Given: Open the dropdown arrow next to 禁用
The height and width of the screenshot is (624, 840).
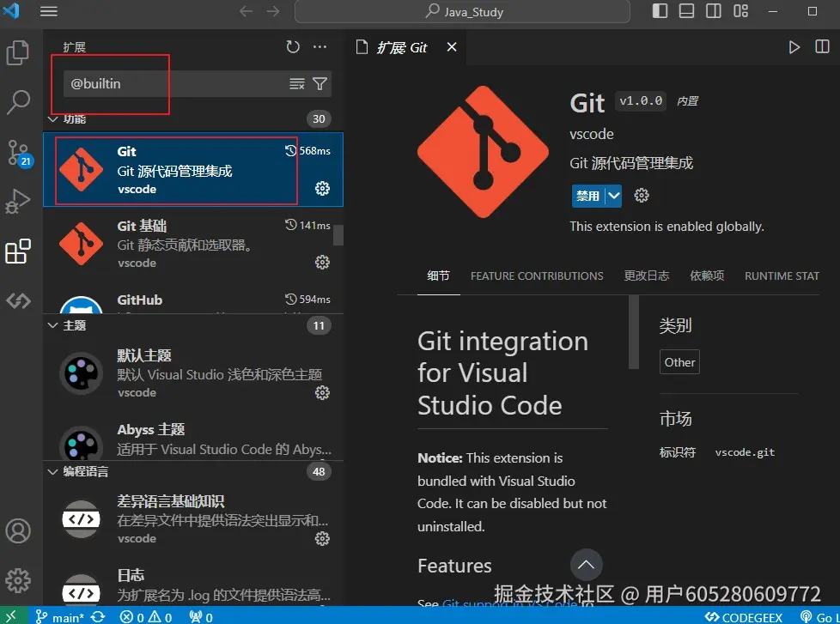Looking at the screenshot, I should [613, 196].
